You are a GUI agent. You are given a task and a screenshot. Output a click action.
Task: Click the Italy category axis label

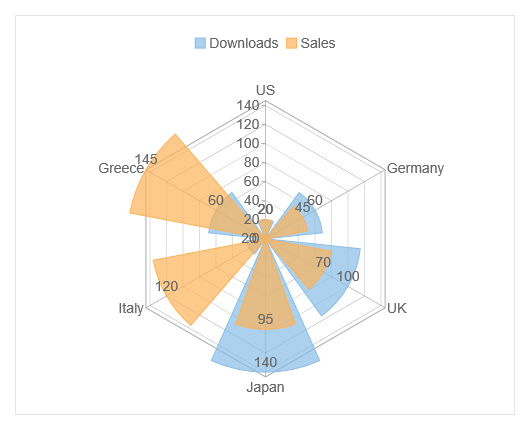pyautogui.click(x=131, y=308)
